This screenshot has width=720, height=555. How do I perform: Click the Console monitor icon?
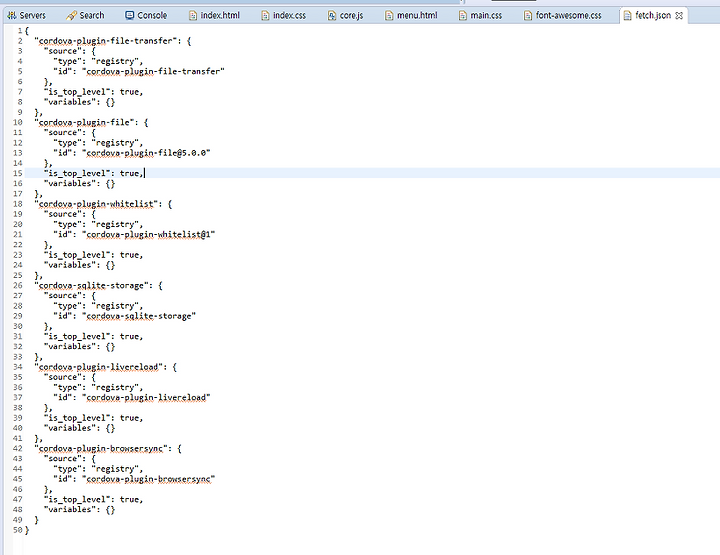point(130,16)
